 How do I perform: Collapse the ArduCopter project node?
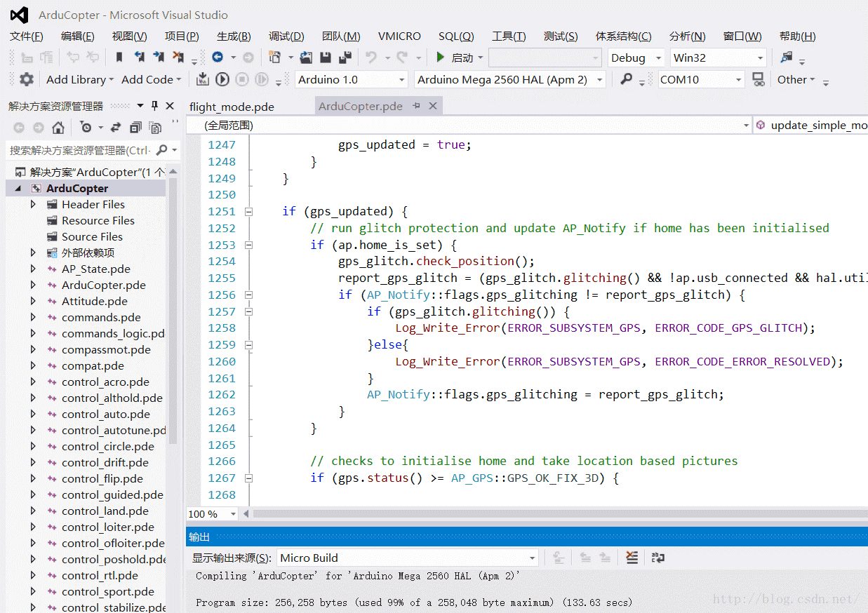pos(18,189)
